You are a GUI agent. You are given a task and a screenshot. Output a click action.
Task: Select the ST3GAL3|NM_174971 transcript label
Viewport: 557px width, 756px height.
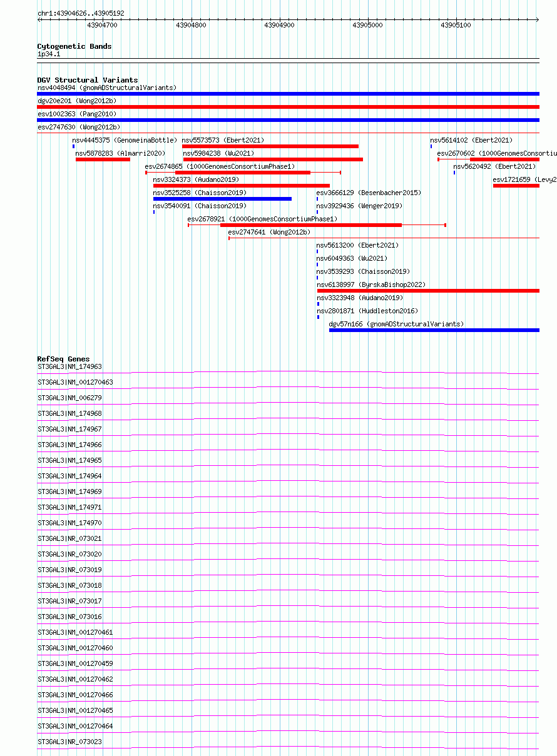click(x=69, y=507)
